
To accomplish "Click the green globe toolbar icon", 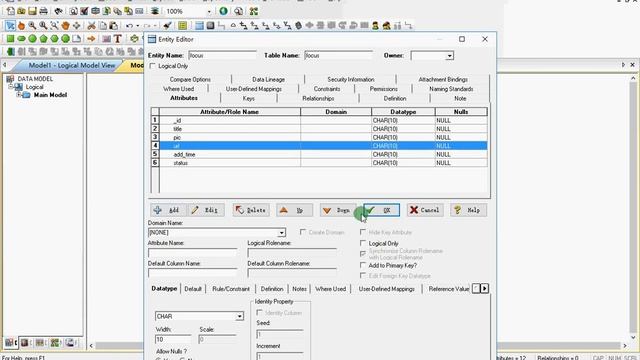I will coord(223,11).
